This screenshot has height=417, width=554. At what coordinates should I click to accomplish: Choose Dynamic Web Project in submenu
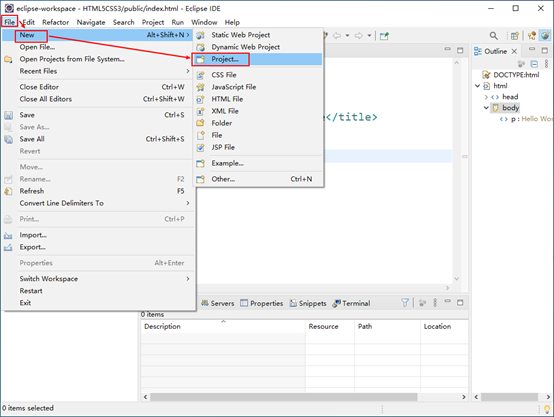[258, 47]
